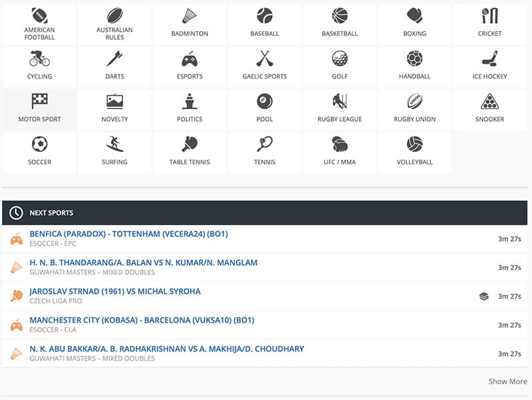Click the Table Tennis label

pos(190,162)
